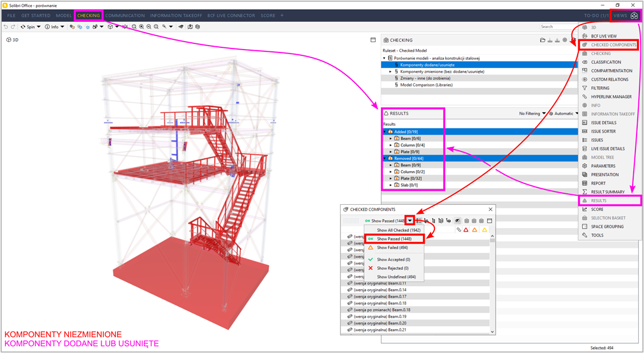The height and width of the screenshot is (353, 644).
Task: Click the Zoom Out magnifier icon
Action: 148,27
